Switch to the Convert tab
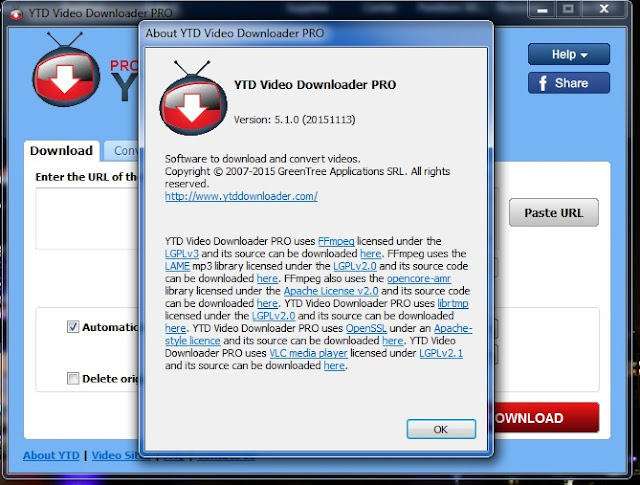 [122, 151]
